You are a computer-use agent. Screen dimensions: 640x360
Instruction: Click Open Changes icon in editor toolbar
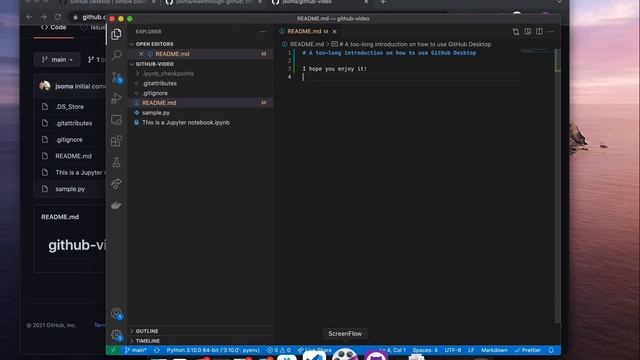point(516,31)
